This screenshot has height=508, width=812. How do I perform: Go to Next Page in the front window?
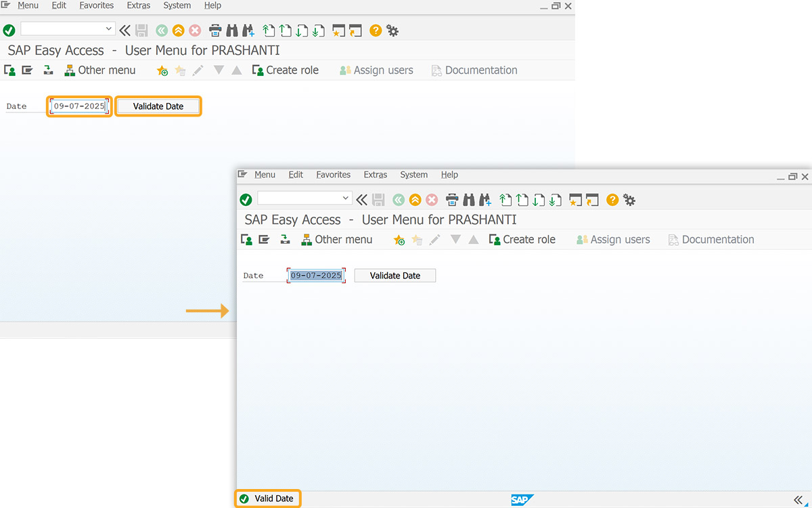point(538,200)
